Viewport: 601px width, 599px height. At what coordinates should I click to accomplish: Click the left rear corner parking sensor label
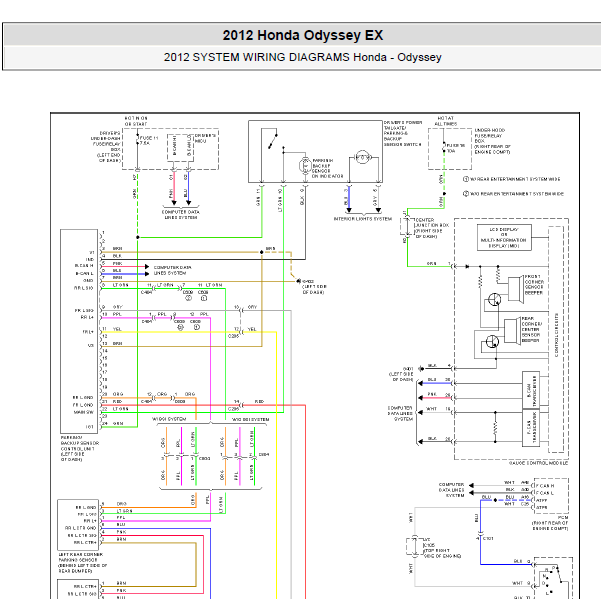point(83,563)
